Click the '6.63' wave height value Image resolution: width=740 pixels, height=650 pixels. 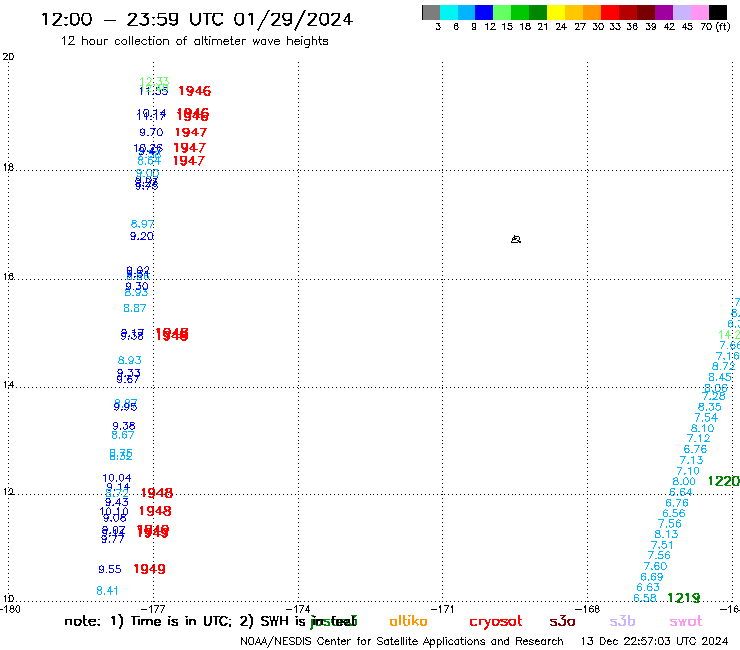click(648, 587)
